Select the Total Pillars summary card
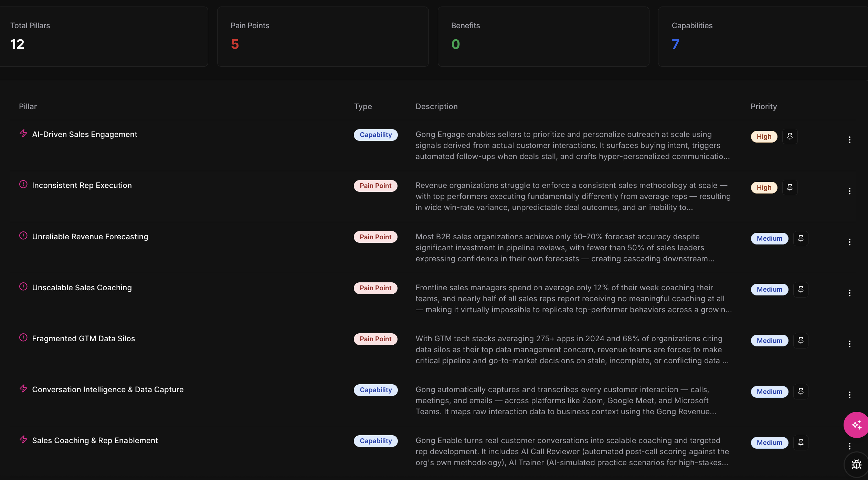The height and width of the screenshot is (480, 868). click(x=103, y=36)
